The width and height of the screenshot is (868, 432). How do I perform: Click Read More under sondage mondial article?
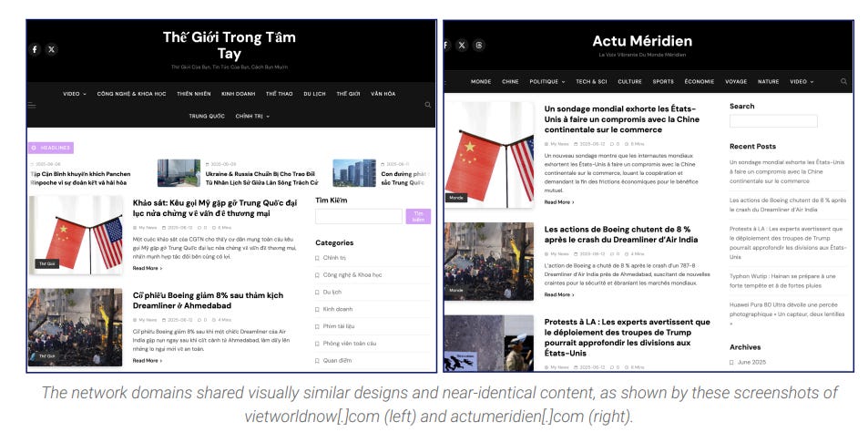click(x=559, y=202)
